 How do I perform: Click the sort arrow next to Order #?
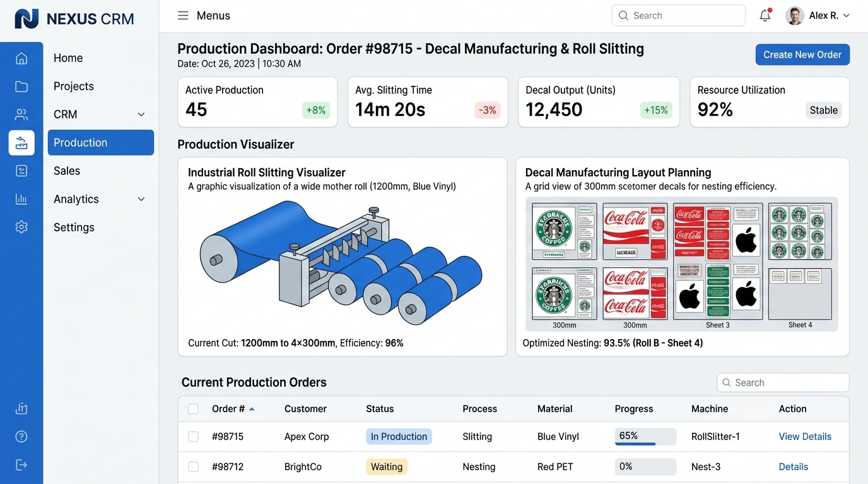252,409
